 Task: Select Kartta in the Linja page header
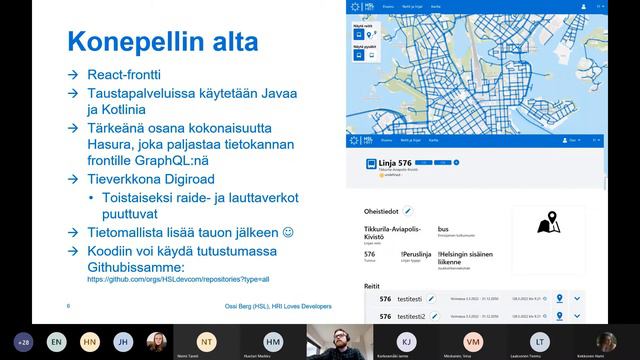[x=433, y=140]
